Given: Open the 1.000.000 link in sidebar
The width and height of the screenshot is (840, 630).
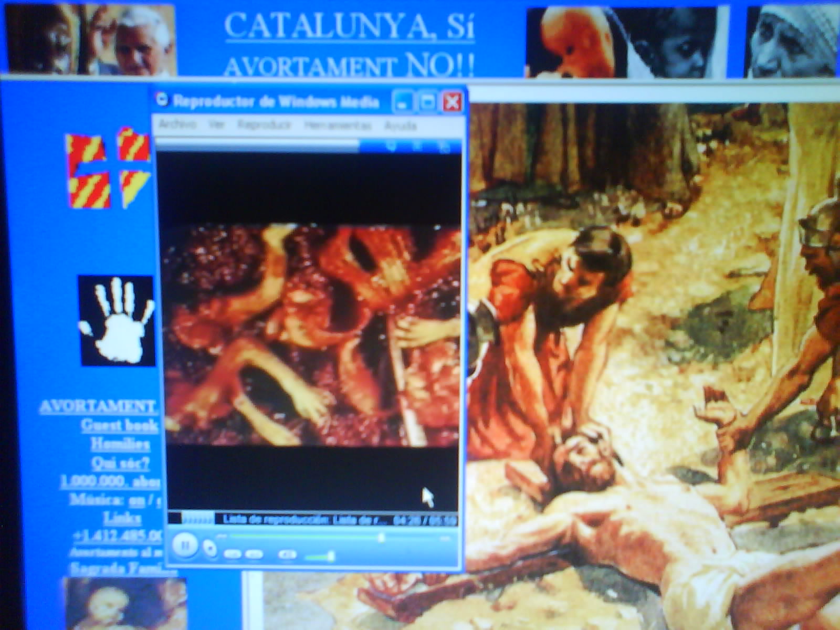Looking at the screenshot, I should point(110,481).
